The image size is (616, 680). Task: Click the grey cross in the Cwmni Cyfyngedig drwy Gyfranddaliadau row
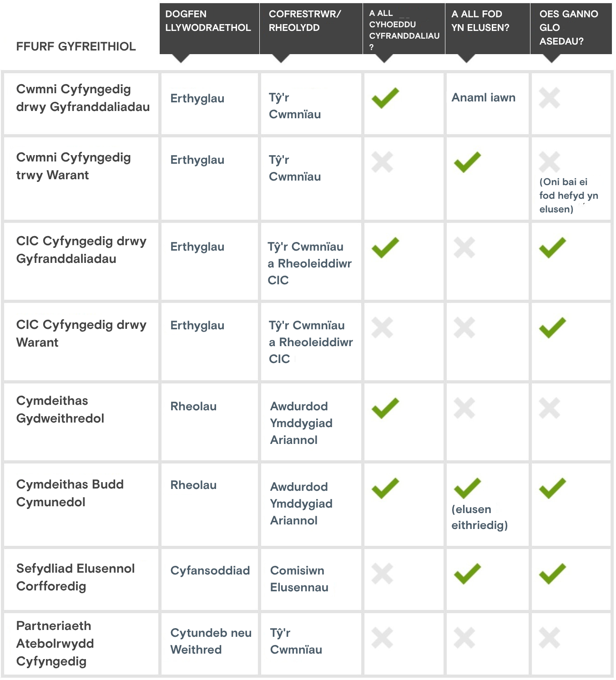click(x=549, y=98)
